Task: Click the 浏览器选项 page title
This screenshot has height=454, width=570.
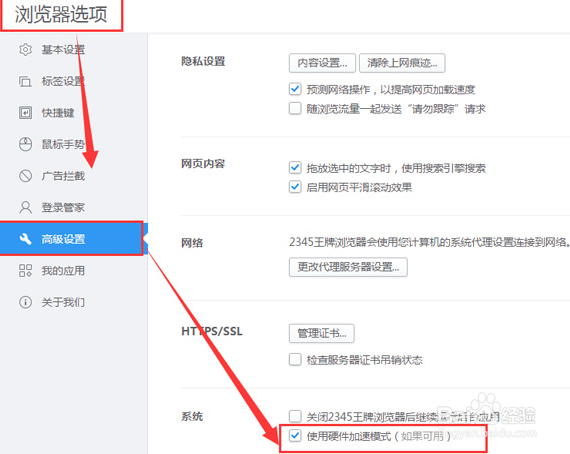Action: click(61, 15)
